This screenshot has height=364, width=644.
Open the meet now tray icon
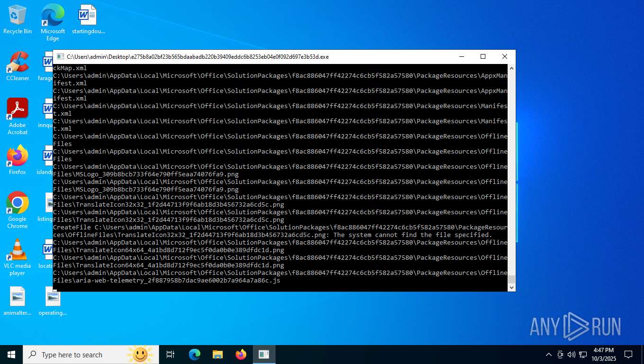tap(560, 355)
